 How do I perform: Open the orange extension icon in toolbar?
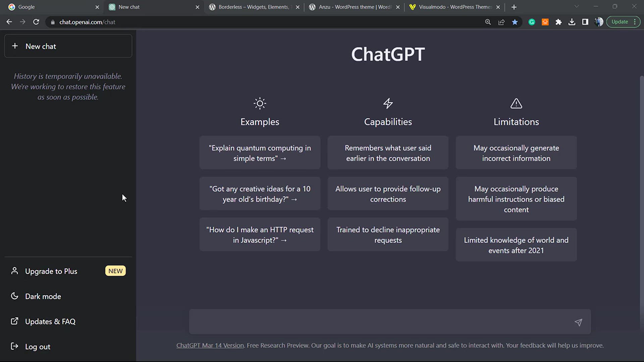[x=545, y=22]
